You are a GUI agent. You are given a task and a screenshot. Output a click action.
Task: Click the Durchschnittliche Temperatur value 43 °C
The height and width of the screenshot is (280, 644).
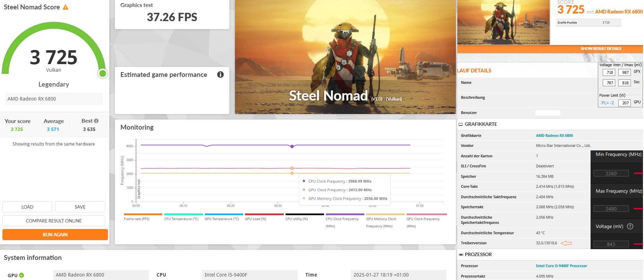tap(540, 233)
